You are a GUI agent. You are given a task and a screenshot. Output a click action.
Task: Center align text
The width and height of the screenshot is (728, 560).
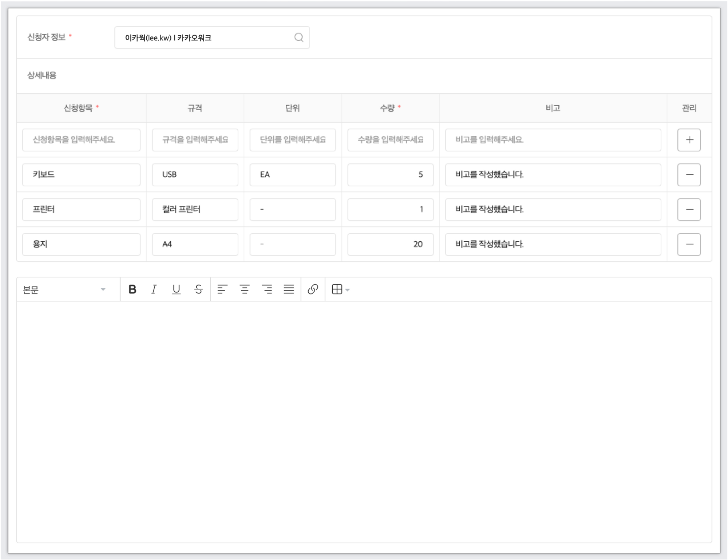tap(245, 289)
